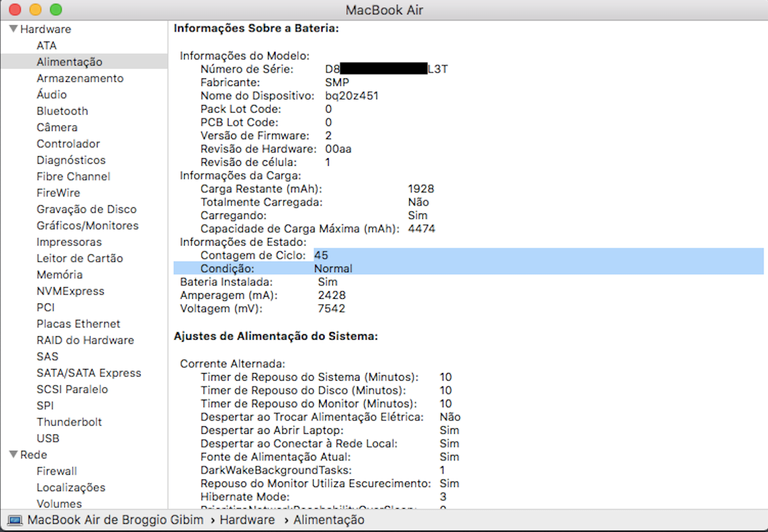Open the USB hardware category
This screenshot has height=532, width=768.
point(48,439)
